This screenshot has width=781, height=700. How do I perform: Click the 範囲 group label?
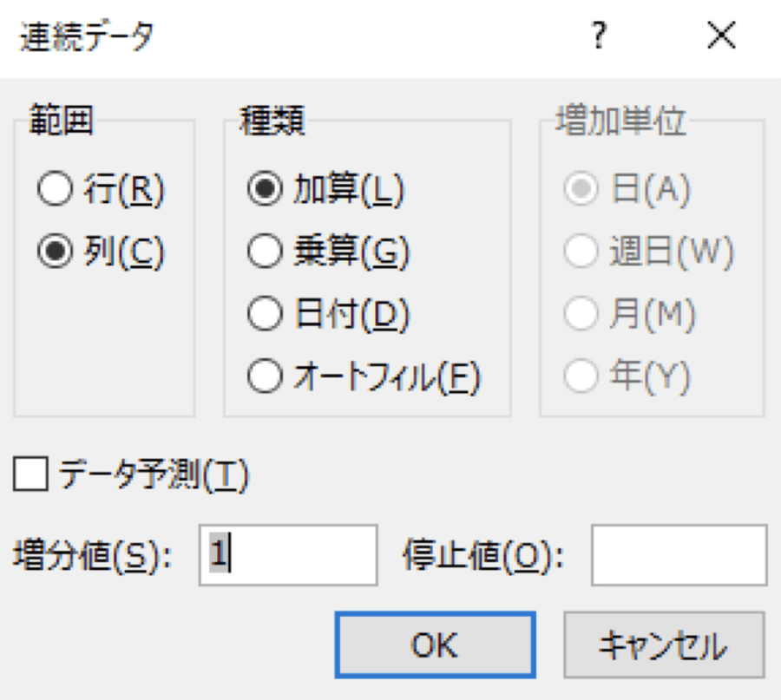pos(60,122)
